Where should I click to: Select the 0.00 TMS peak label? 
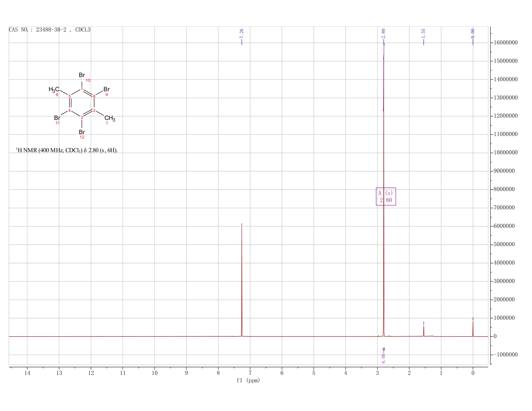pos(473,33)
